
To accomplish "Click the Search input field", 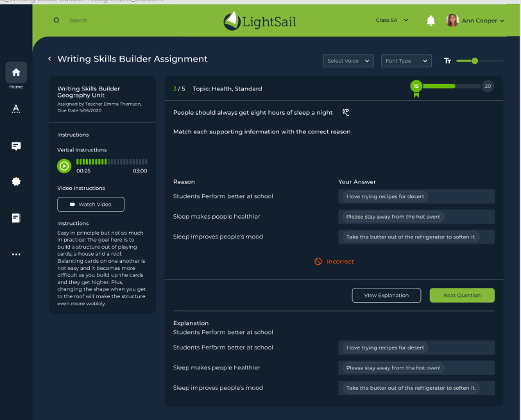I will (x=78, y=21).
